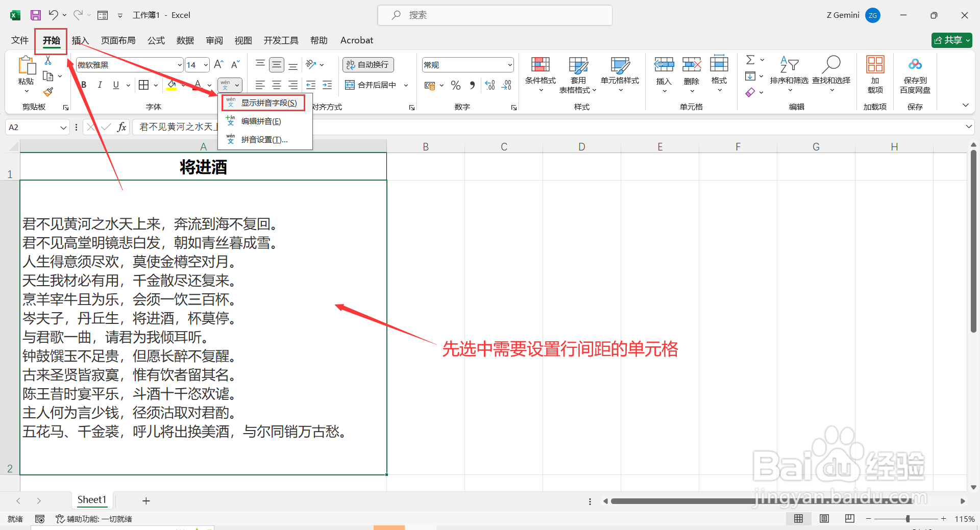The image size is (980, 530).
Task: Toggle underline formatting
Action: click(x=115, y=85)
